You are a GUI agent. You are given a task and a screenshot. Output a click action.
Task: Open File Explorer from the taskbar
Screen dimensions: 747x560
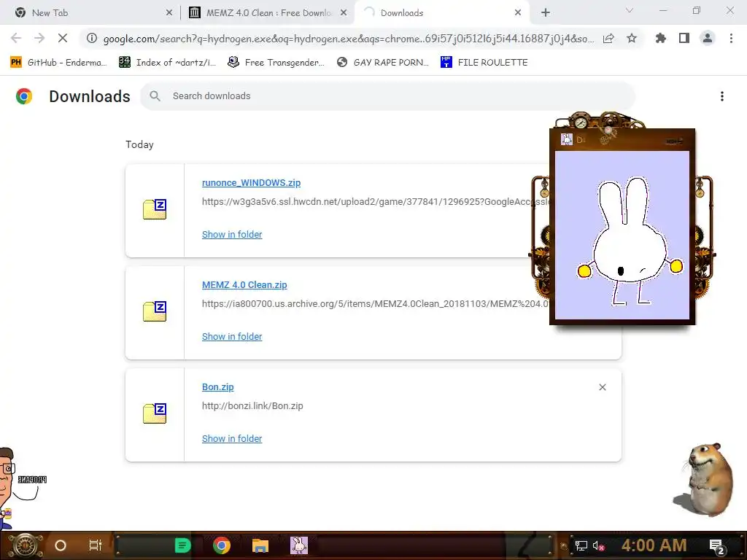click(260, 545)
